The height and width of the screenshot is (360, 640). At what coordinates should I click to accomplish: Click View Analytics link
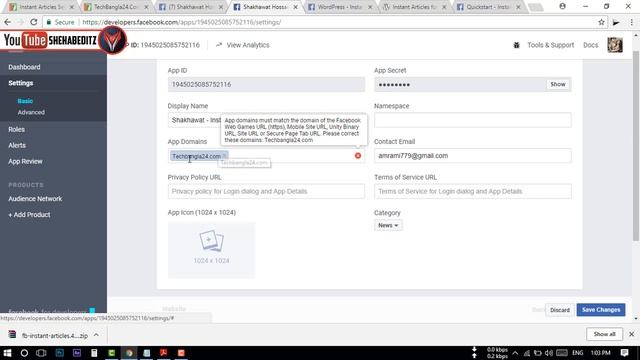pos(243,45)
